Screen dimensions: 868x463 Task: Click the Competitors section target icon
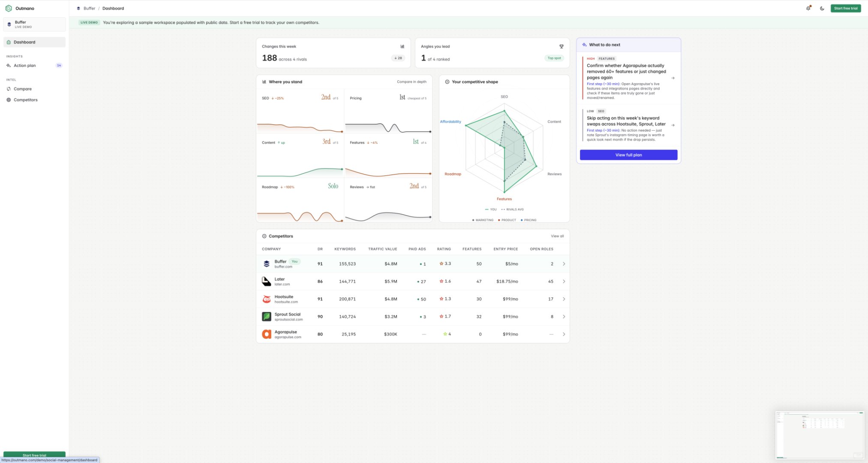pos(264,236)
